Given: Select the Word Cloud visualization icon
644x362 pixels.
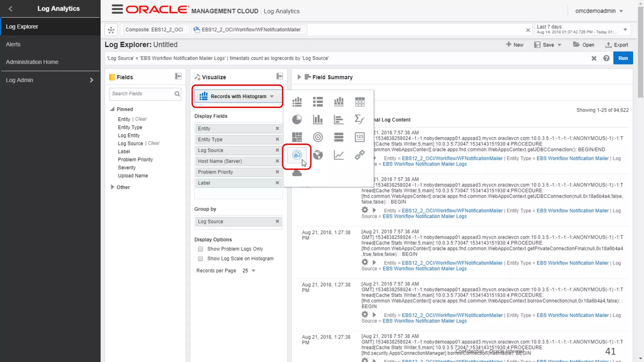Looking at the screenshot, I should tap(297, 173).
